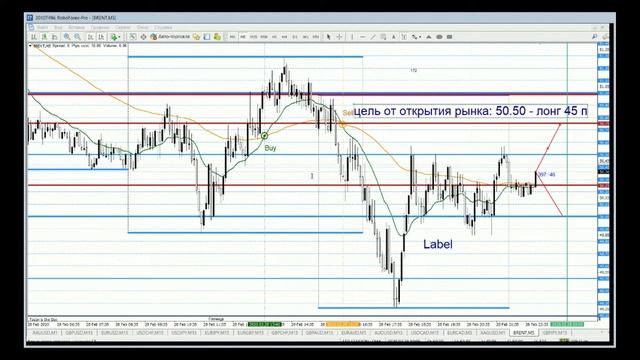The image size is (640, 360).
Task: Open the Вид menu
Action: tap(58, 27)
